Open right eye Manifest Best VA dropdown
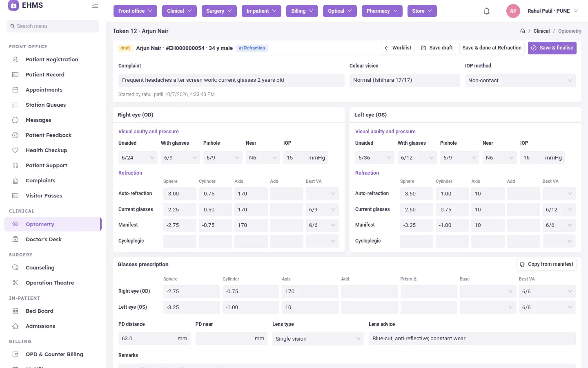Screen dimensions: 588x368 [323, 225]
